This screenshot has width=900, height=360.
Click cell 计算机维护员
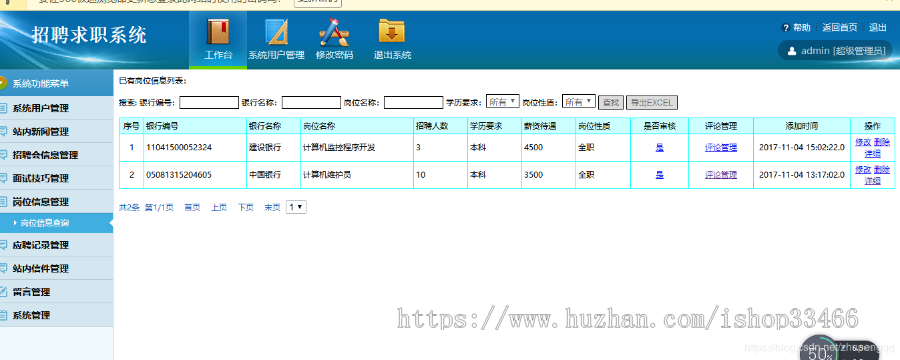point(356,175)
